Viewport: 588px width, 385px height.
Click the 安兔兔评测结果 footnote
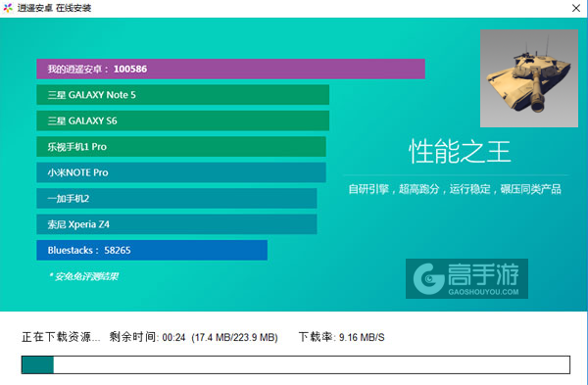pos(83,276)
